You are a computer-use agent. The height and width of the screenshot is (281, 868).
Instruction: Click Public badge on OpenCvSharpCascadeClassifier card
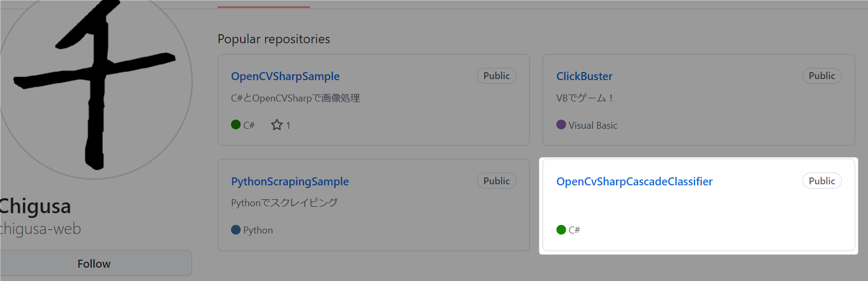tap(822, 181)
